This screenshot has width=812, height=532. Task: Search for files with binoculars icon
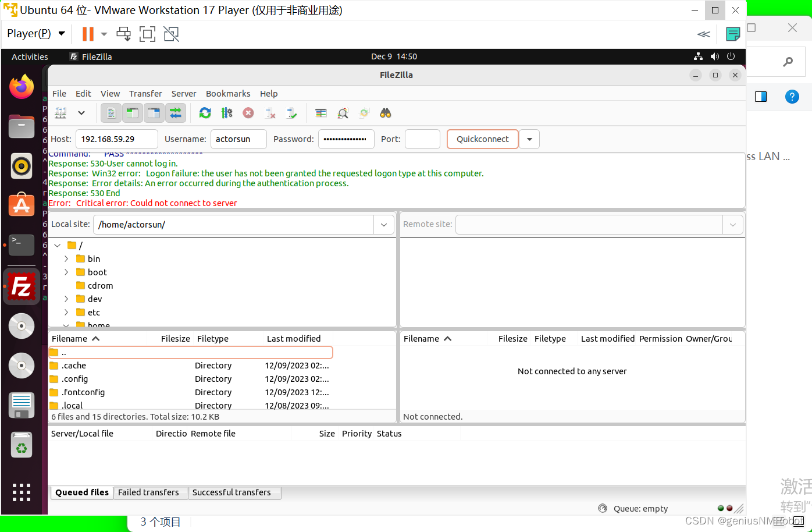(386, 113)
